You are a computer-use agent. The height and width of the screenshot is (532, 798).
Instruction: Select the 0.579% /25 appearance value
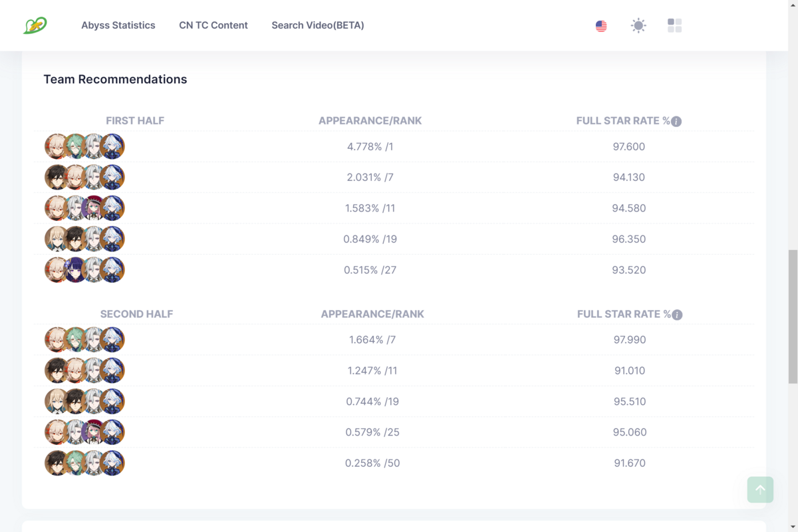click(x=372, y=432)
